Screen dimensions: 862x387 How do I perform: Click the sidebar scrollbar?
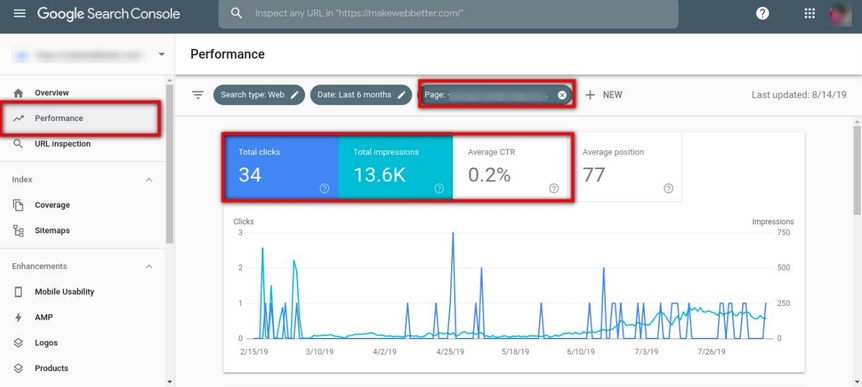click(x=169, y=164)
